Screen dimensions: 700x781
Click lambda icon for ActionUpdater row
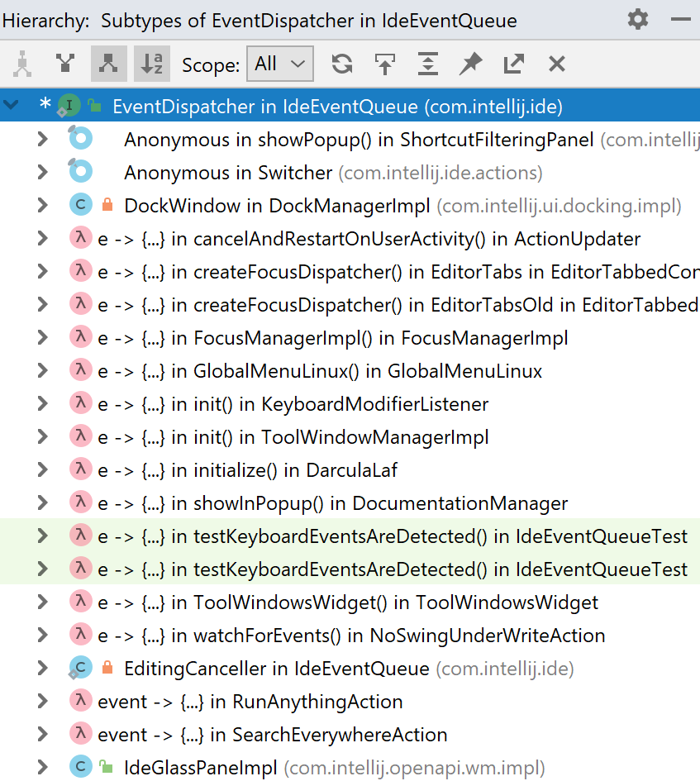[81, 237]
